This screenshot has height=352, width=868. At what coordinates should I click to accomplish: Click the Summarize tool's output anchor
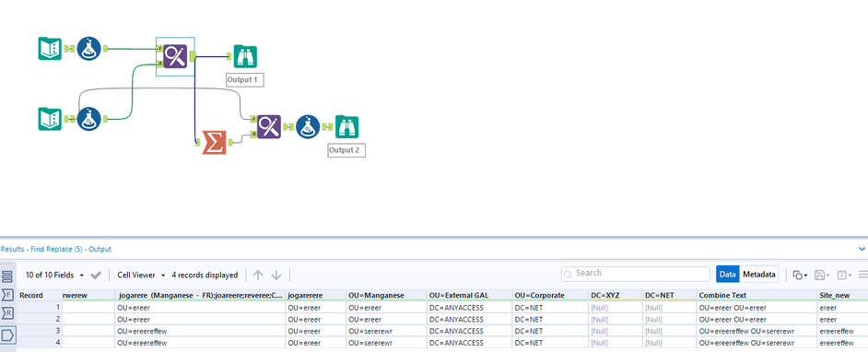tap(231, 142)
